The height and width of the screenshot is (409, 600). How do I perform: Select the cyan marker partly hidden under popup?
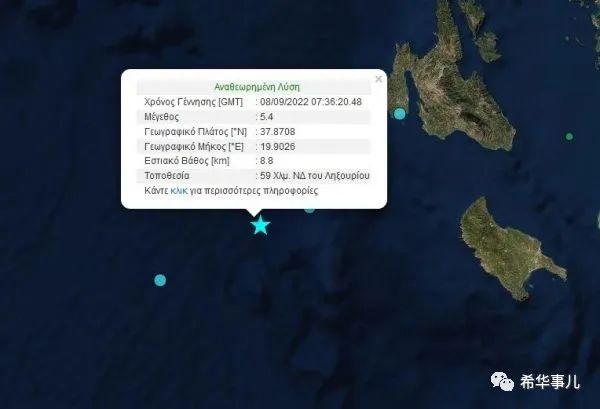click(x=310, y=210)
